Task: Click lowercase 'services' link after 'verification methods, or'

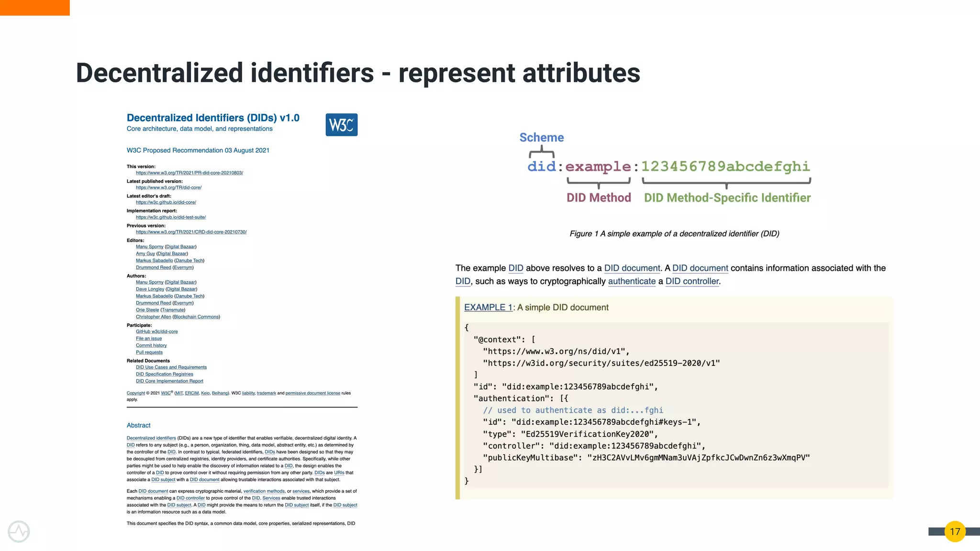Action: click(x=301, y=491)
